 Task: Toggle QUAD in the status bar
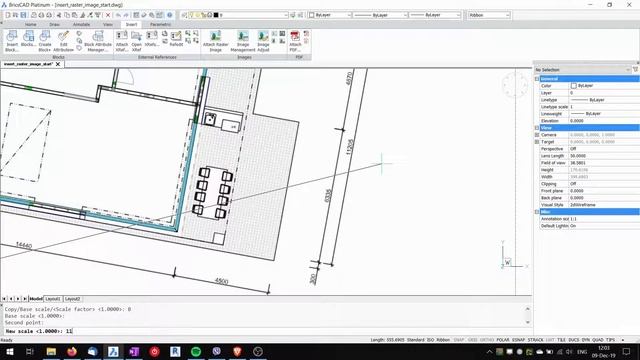tap(598, 340)
